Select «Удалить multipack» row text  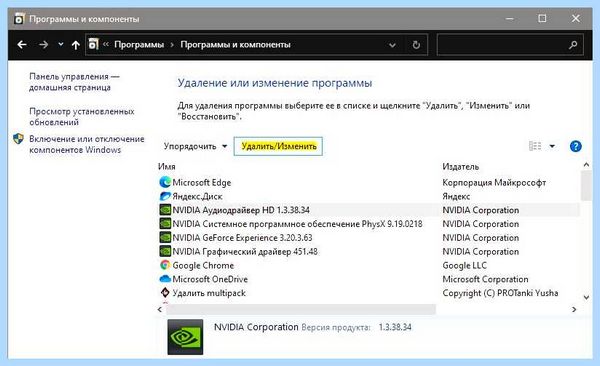pos(209,293)
